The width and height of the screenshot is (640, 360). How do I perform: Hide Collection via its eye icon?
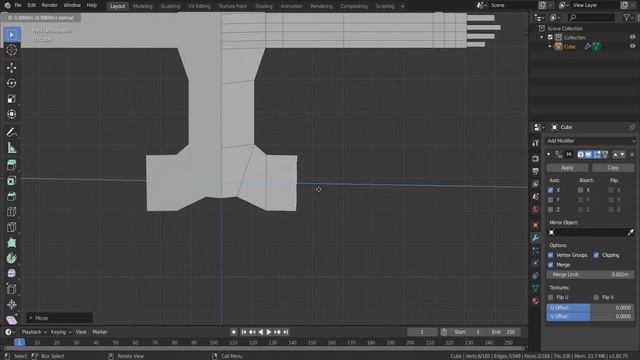coord(632,37)
